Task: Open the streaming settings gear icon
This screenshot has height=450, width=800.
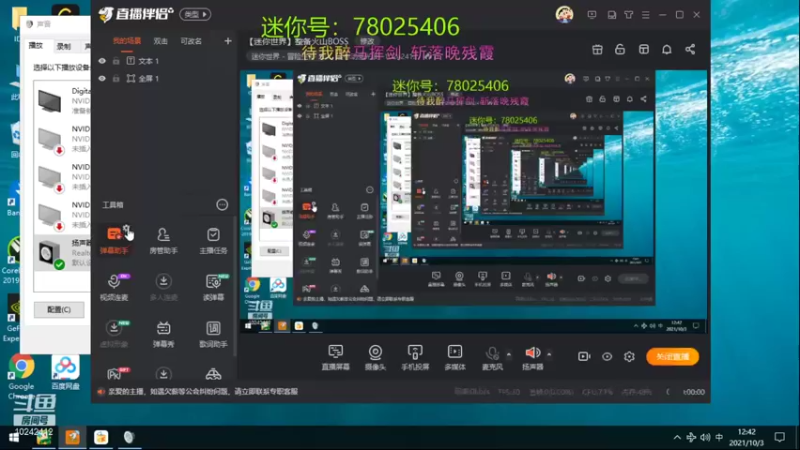Action: click(x=629, y=357)
